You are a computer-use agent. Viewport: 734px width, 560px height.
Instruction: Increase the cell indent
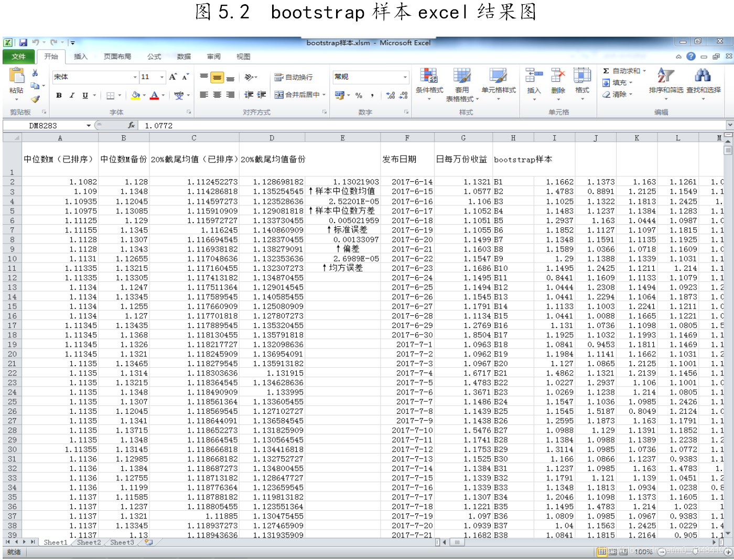(262, 95)
